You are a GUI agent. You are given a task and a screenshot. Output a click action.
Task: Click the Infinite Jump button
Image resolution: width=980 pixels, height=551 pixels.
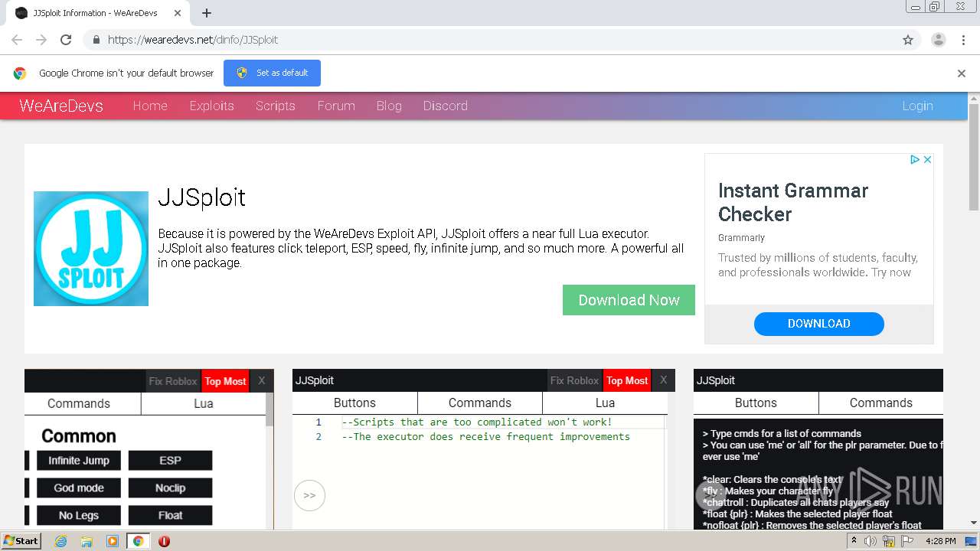point(79,461)
